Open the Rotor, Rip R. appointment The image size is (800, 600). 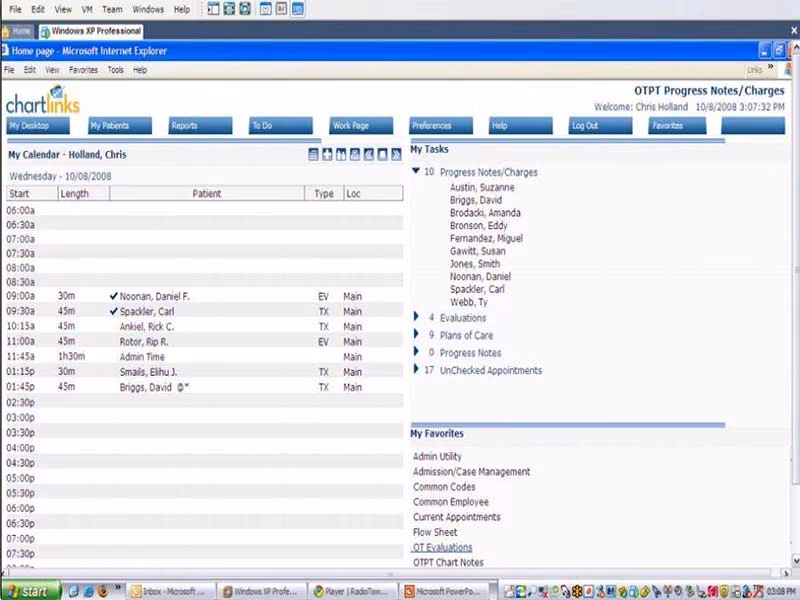144,342
